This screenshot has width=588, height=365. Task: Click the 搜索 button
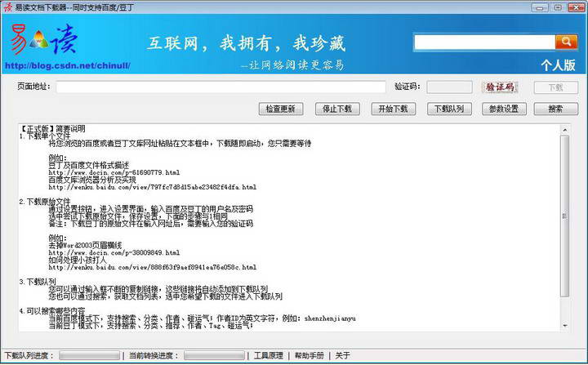(x=556, y=109)
